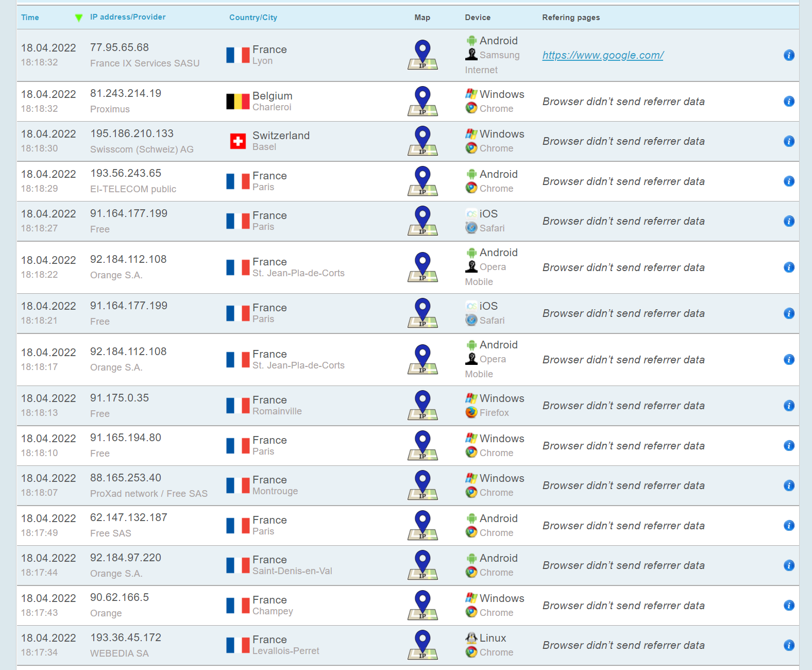Show info for 18:18:29 EI-TELECOM visit
The width and height of the screenshot is (812, 670).
click(789, 181)
